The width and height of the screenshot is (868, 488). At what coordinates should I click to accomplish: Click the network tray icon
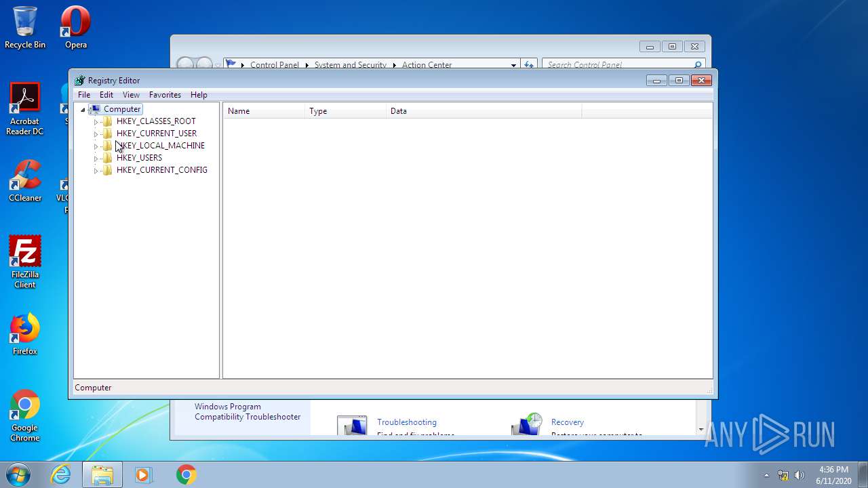tap(783, 475)
